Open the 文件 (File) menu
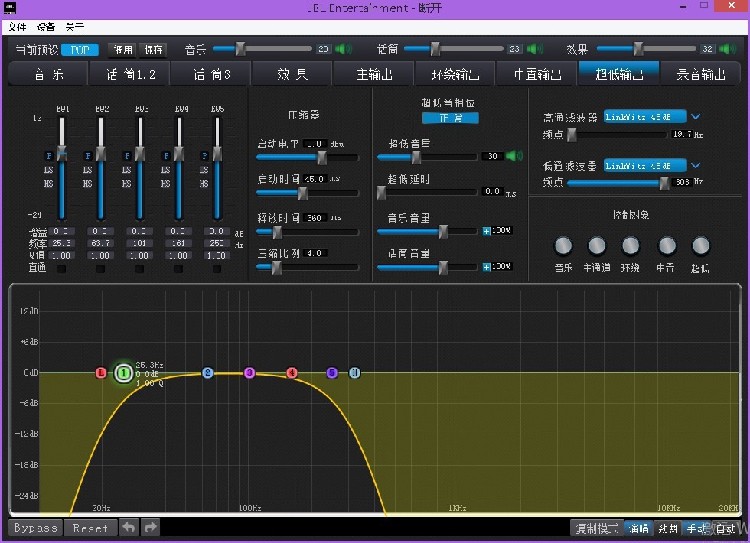750x543 pixels. tap(17, 26)
